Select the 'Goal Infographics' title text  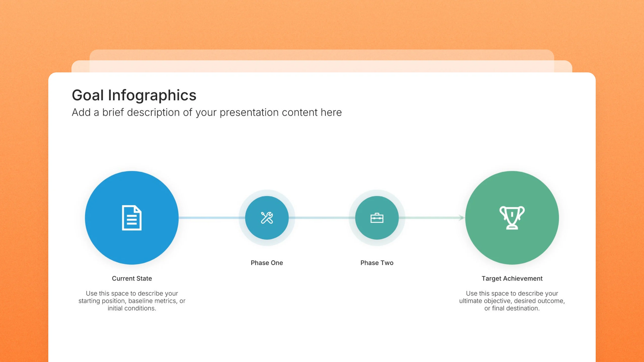pyautogui.click(x=134, y=95)
